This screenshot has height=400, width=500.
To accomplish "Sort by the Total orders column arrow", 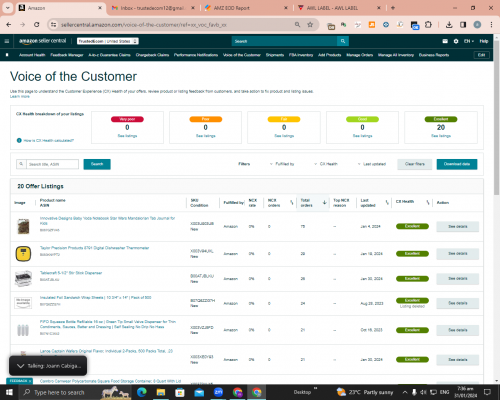I will pos(324,202).
